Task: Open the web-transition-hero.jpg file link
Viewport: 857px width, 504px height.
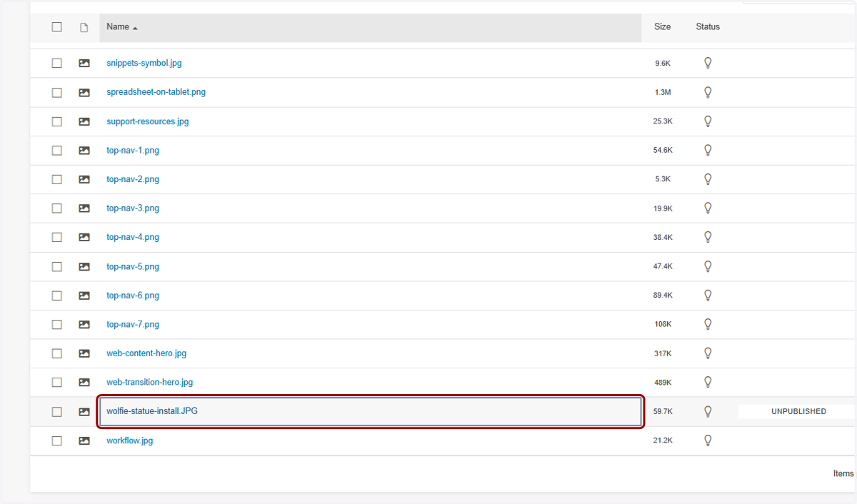Action: click(150, 382)
